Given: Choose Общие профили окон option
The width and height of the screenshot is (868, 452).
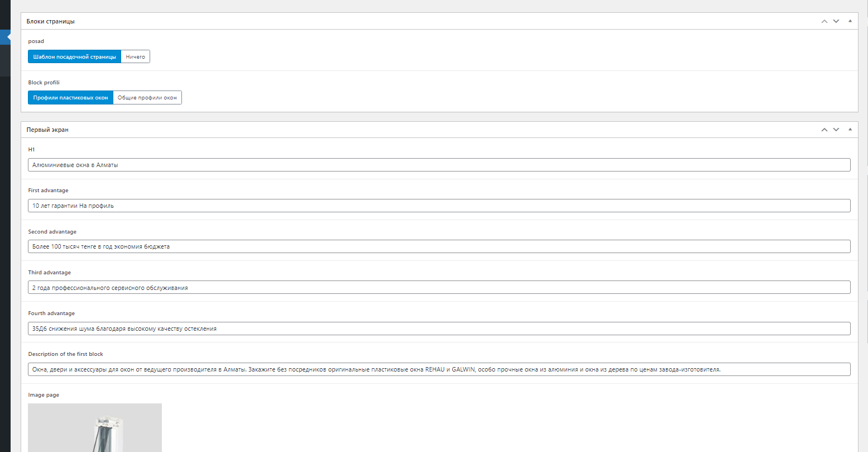Looking at the screenshot, I should point(147,98).
